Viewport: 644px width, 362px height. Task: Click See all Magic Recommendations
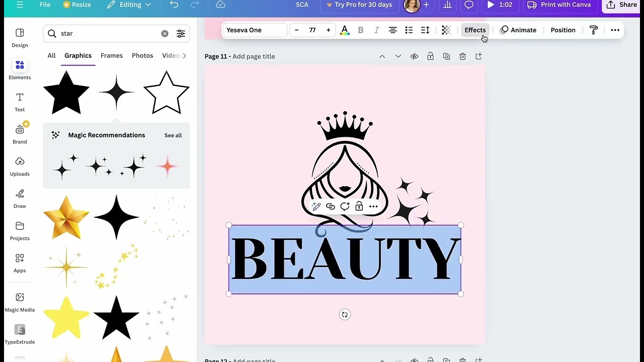pos(173,135)
